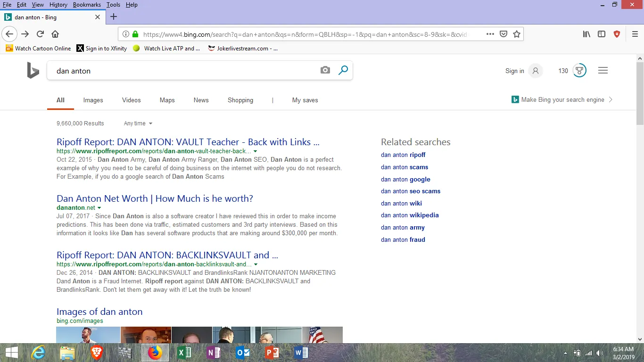The height and width of the screenshot is (362, 644).
Task: Open My saves tab
Action: [x=305, y=100]
